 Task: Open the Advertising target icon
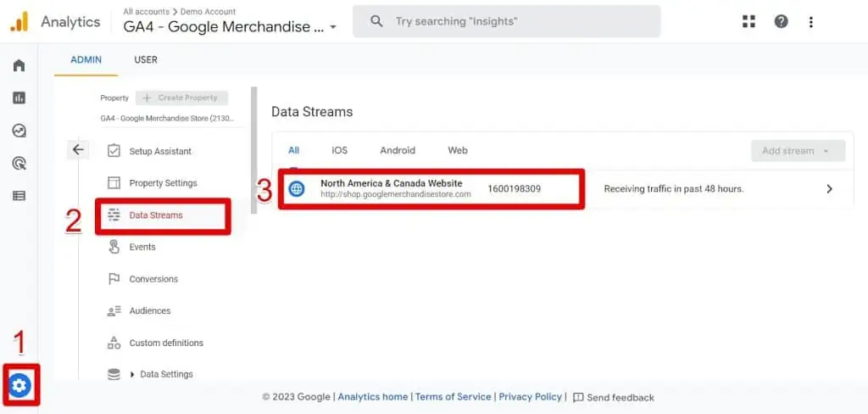click(19, 164)
